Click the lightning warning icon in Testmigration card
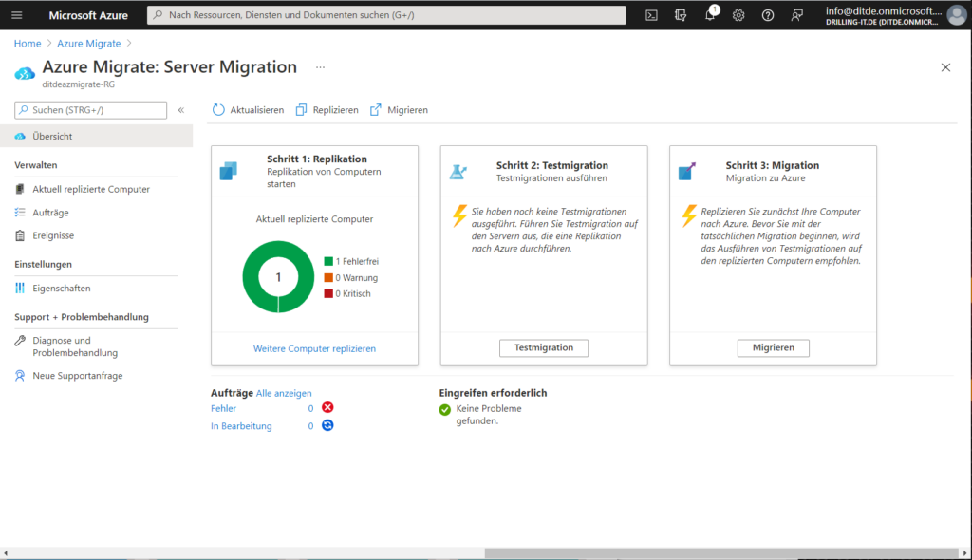This screenshot has height=560, width=972. 459,215
